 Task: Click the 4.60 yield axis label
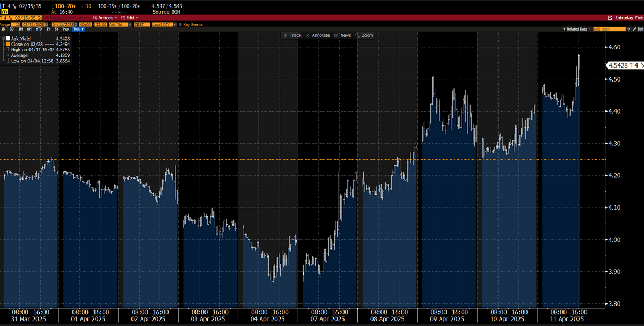point(614,47)
